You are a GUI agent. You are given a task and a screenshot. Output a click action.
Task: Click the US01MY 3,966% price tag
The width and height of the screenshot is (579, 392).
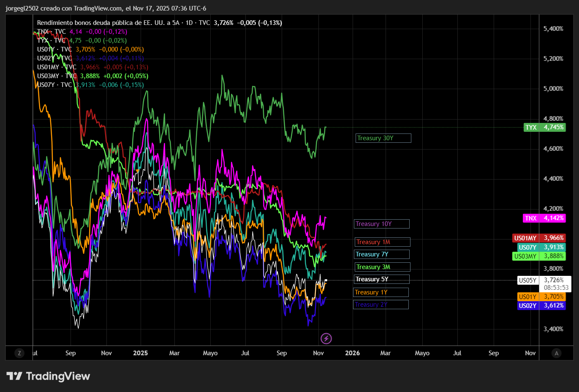(x=539, y=238)
